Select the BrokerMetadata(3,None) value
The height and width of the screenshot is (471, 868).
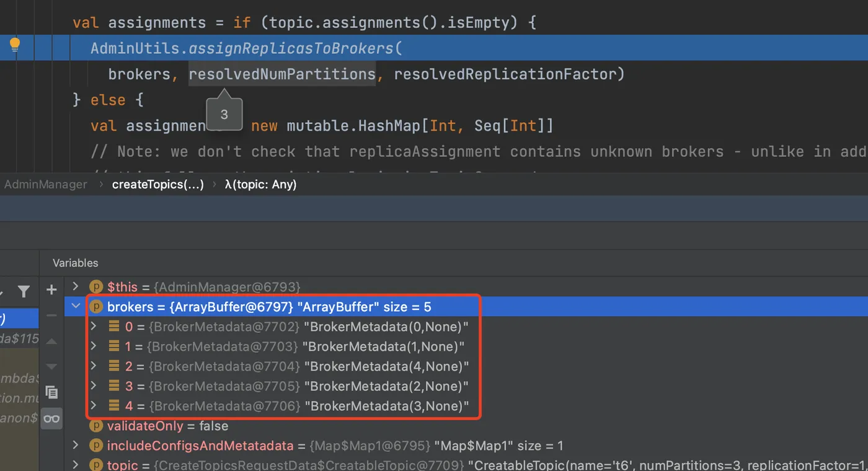coord(386,406)
